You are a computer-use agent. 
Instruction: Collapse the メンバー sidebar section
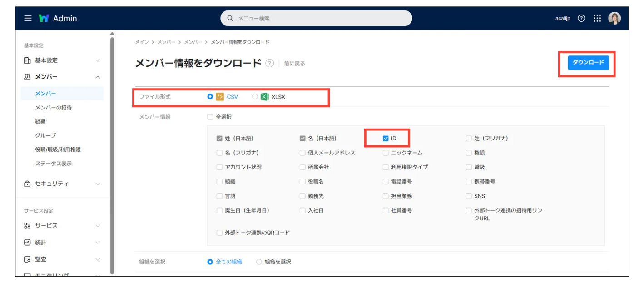(x=98, y=77)
